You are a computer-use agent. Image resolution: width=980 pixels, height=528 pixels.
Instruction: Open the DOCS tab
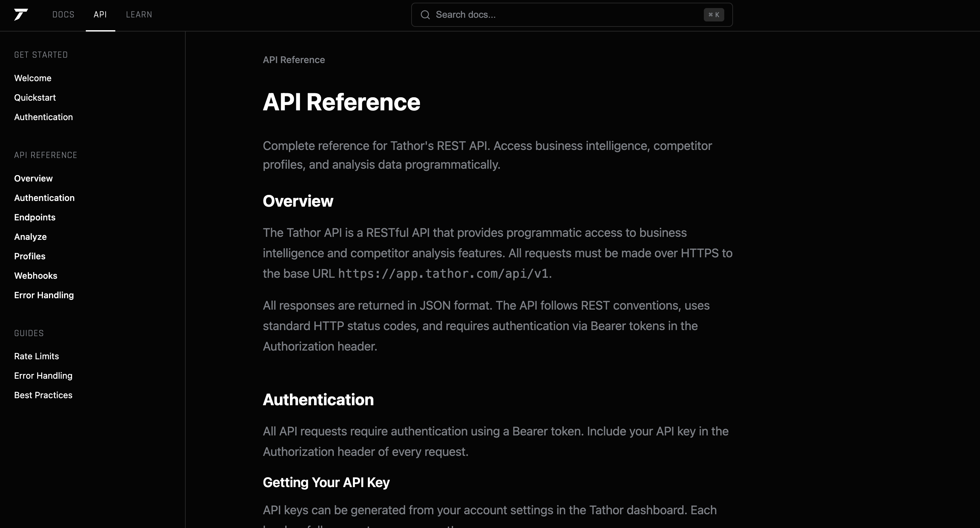click(63, 15)
